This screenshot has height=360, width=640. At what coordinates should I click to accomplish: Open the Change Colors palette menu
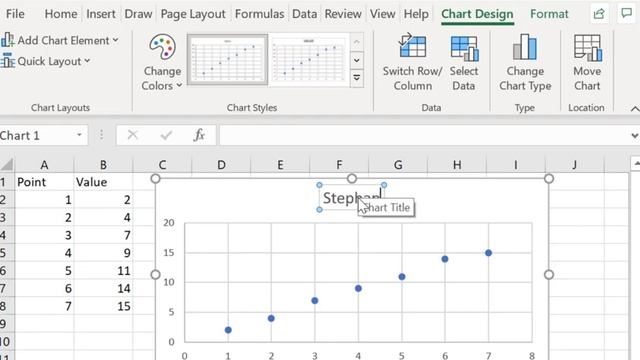coord(162,62)
